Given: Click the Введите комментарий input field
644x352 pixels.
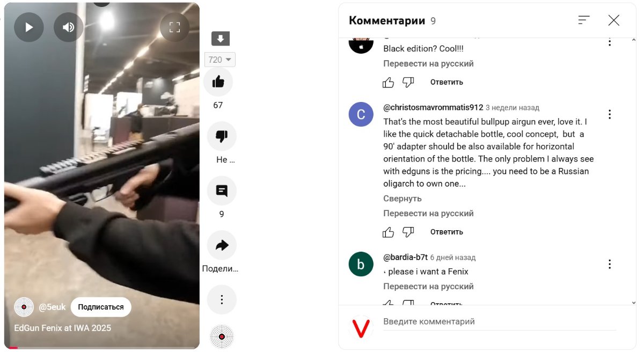Looking at the screenshot, I should point(500,322).
